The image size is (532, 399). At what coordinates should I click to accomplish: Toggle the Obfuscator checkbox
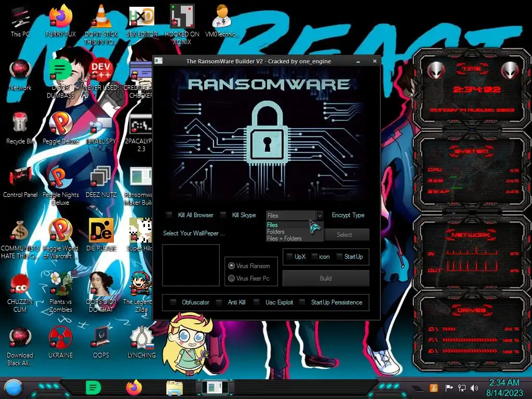(173, 302)
